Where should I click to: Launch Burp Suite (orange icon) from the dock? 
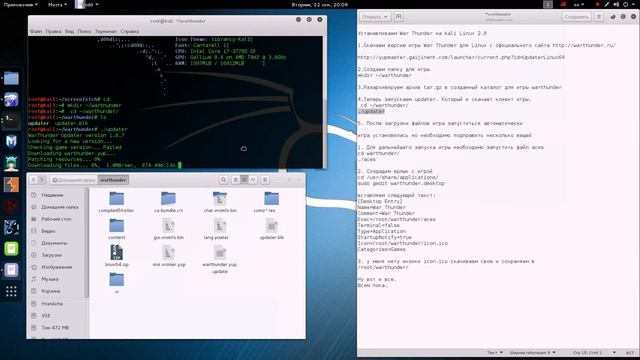click(x=11, y=185)
